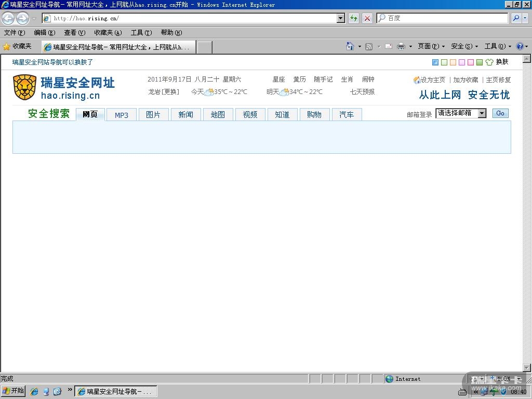Open the Favorites star button

(x=17, y=46)
